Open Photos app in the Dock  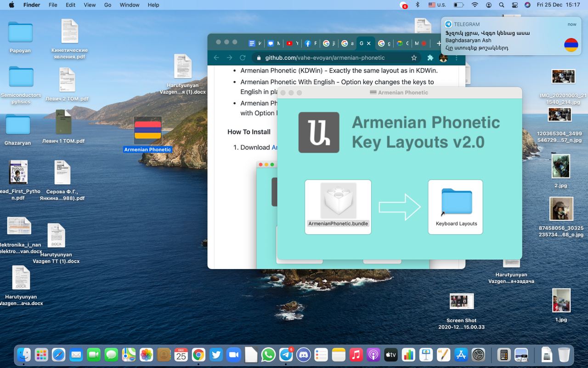[x=146, y=355]
